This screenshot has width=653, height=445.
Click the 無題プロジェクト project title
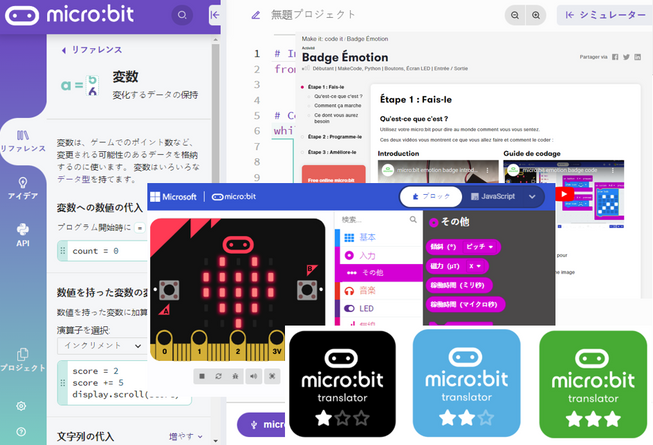click(x=313, y=15)
